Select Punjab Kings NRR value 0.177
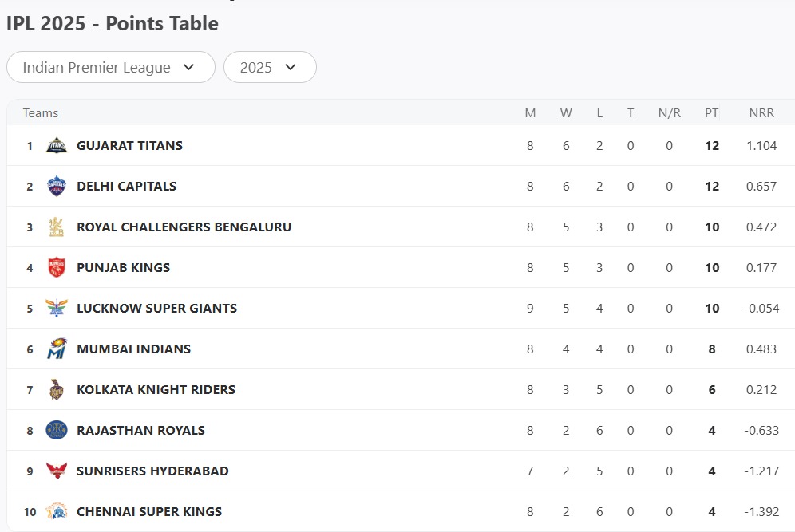The image size is (795, 532). click(x=761, y=267)
